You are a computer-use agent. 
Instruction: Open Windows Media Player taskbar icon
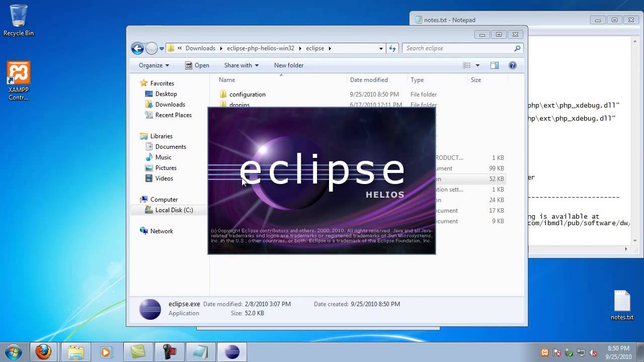(106, 352)
